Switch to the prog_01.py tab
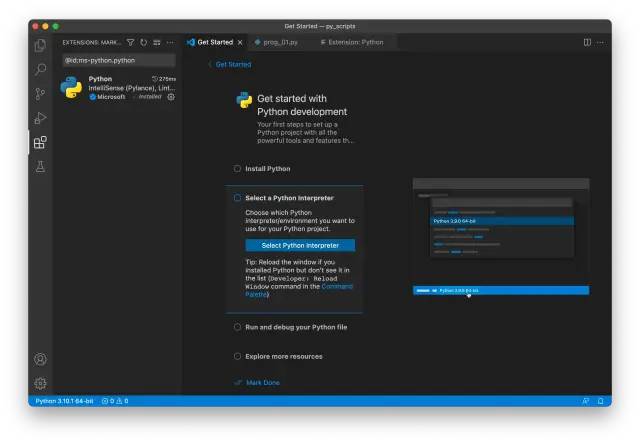640x444 pixels. point(280,42)
